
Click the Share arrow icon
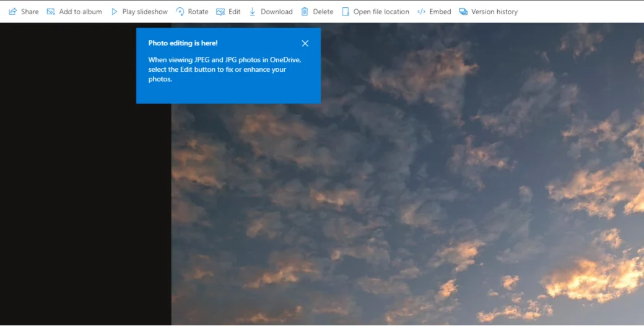coord(12,12)
